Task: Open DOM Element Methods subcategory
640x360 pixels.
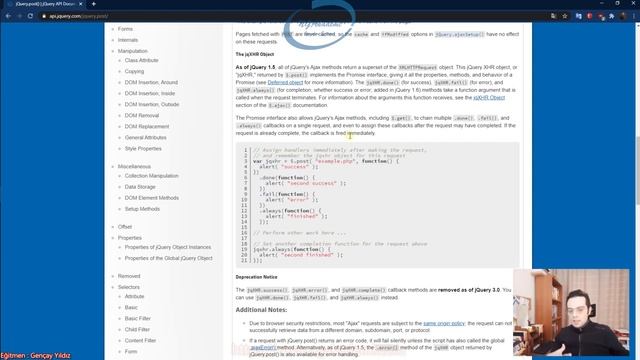Action: click(x=151, y=198)
